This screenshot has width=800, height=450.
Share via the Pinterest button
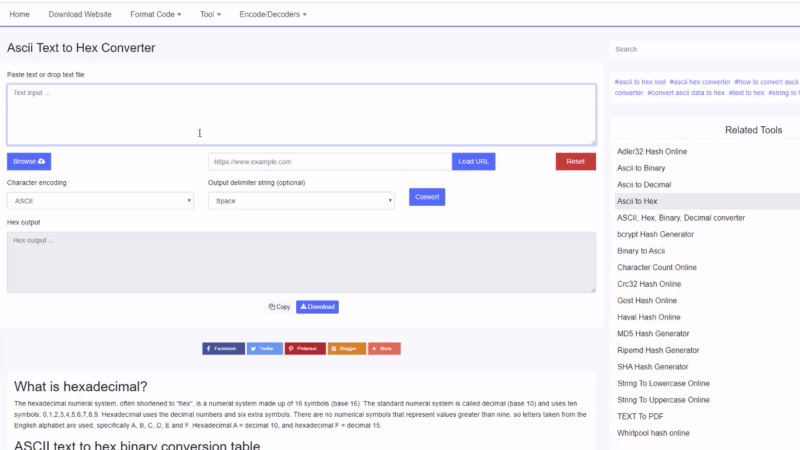tap(305, 349)
